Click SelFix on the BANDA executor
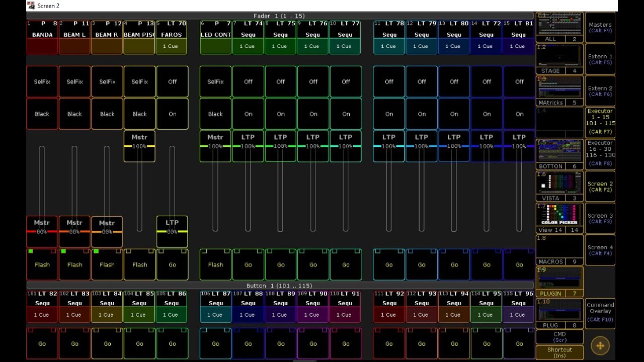Viewport: 644px width, 362px height. pyautogui.click(x=42, y=81)
